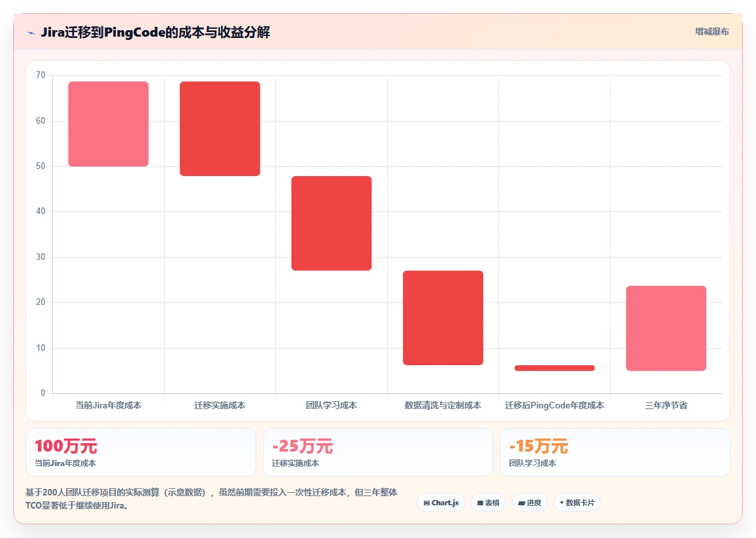Viewport: 756px width, 538px height.
Task: Click the 表格 tag chip
Action: coord(488,502)
